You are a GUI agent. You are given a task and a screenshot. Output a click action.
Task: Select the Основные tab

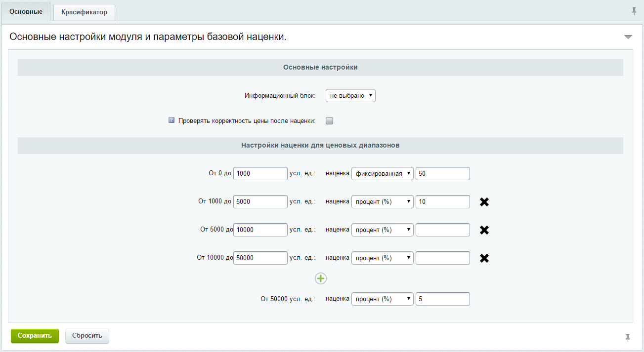[x=26, y=11]
